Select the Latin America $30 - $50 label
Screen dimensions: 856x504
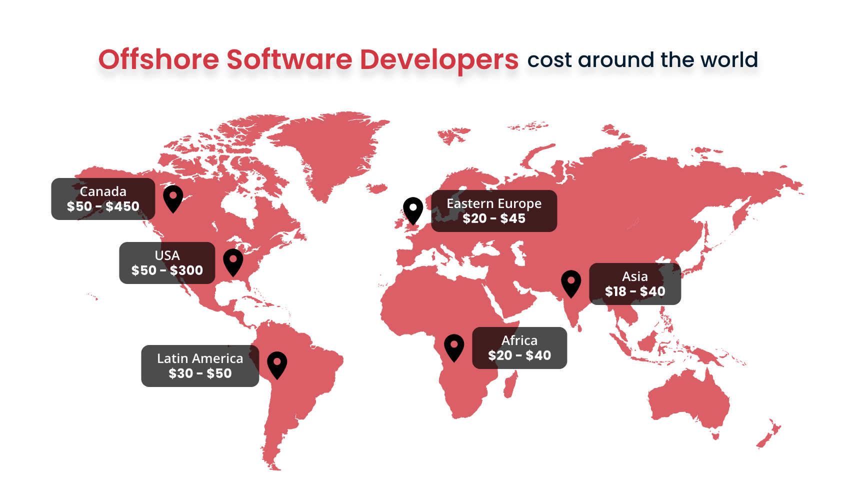[200, 366]
